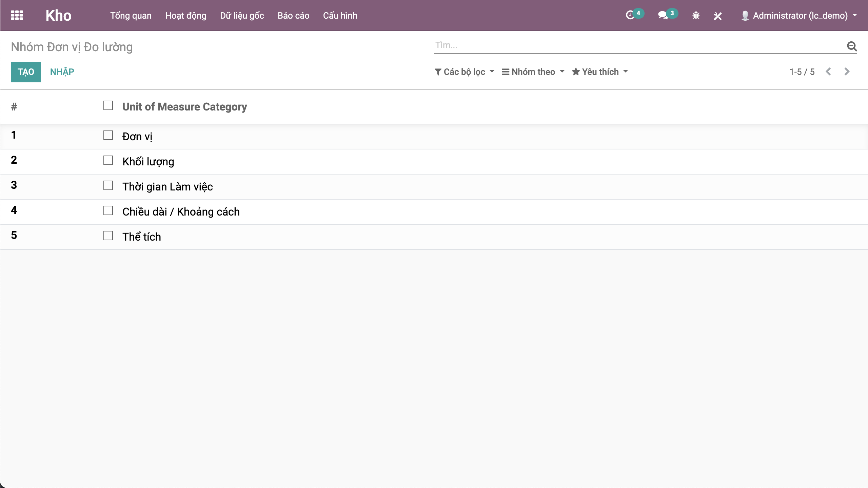This screenshot has height=488, width=868.
Task: Open the apps grid menu icon
Action: pos(17,15)
